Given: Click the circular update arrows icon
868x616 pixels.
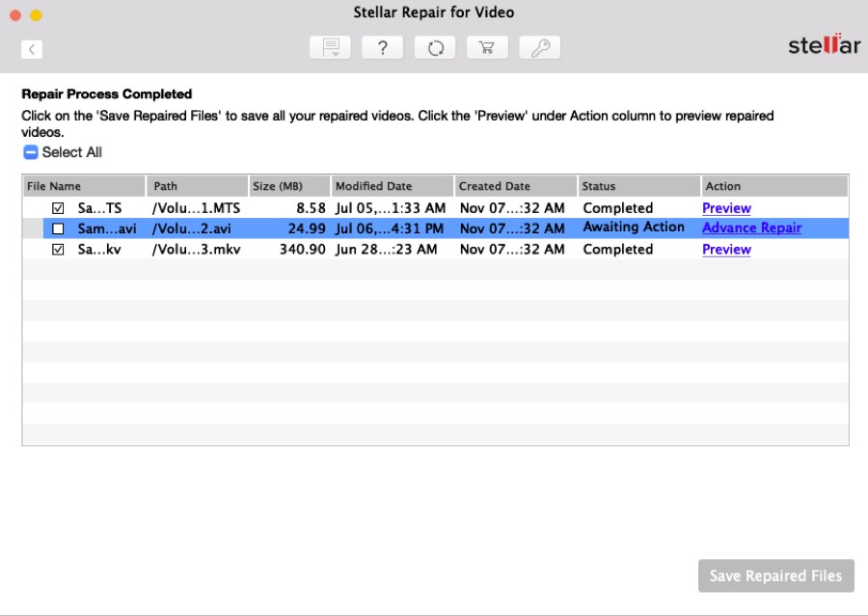Looking at the screenshot, I should [x=435, y=48].
